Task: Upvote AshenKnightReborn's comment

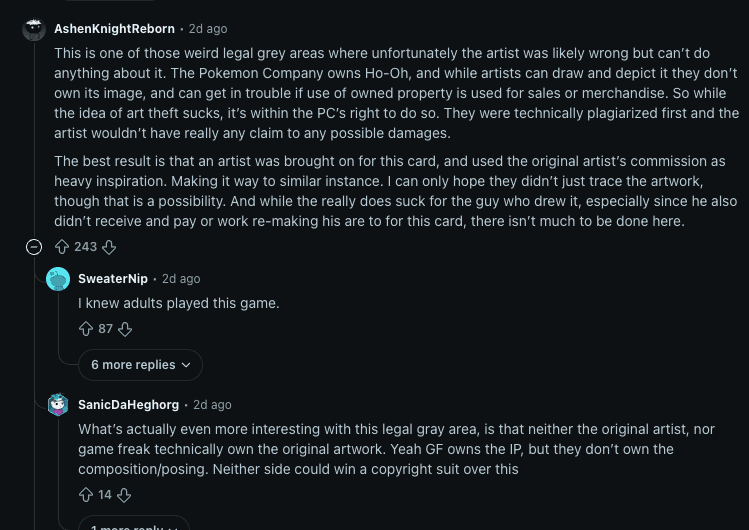Action: [x=62, y=246]
